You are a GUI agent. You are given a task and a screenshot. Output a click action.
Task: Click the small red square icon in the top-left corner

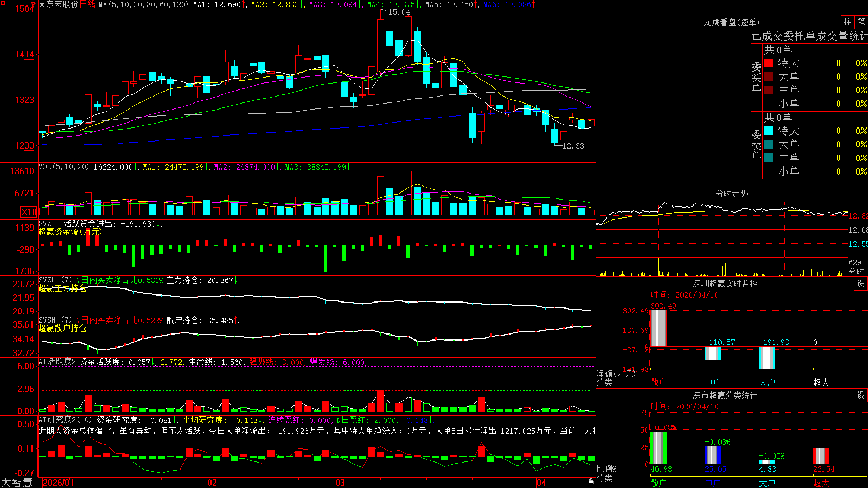click(2, 2)
